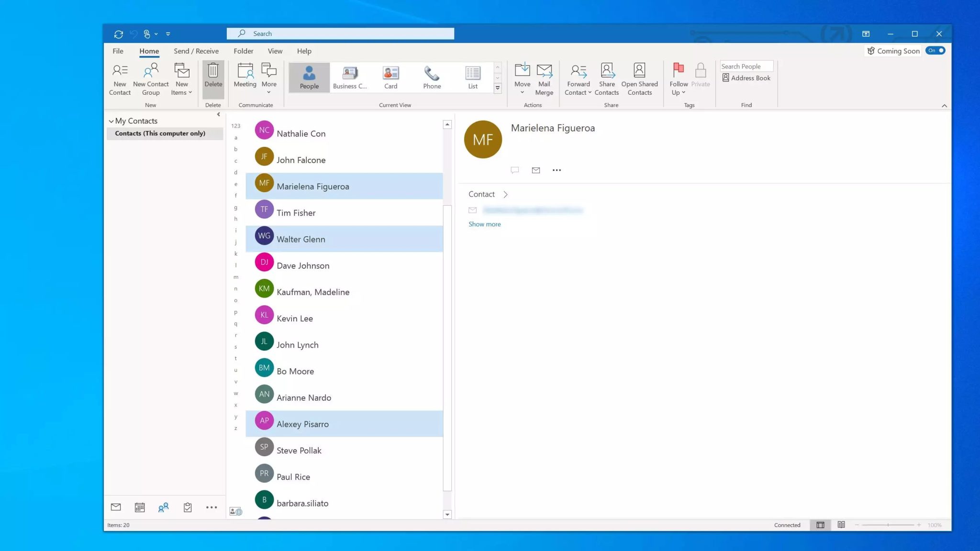
Task: Collapse the My Contacts section
Action: 111,121
